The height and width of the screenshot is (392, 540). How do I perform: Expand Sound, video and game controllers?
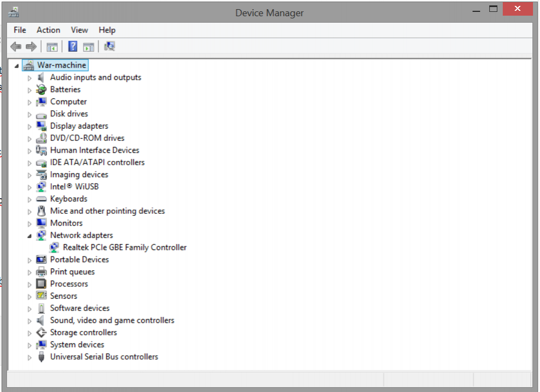(30, 321)
